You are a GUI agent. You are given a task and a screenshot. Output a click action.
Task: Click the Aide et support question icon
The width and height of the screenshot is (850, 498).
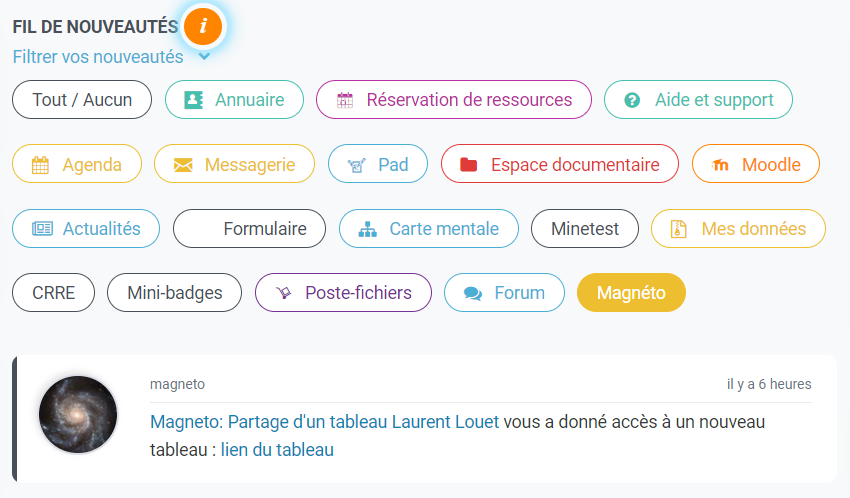click(x=632, y=100)
